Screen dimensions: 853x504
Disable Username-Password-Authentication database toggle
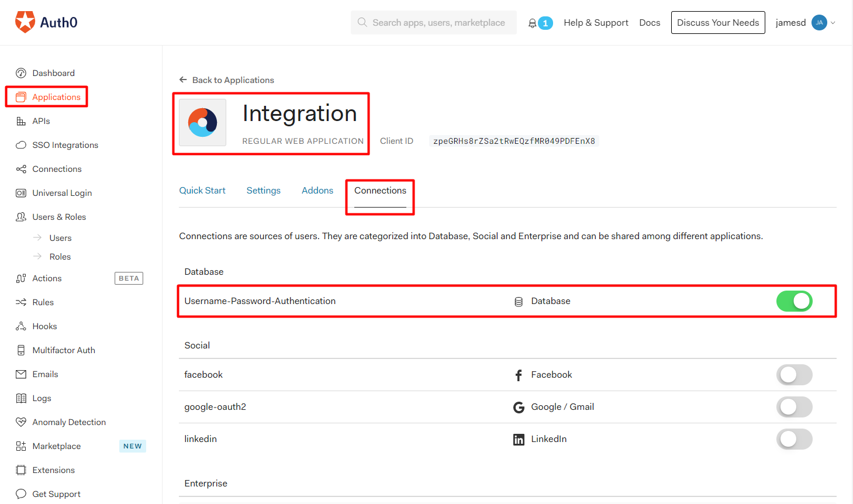(x=794, y=301)
